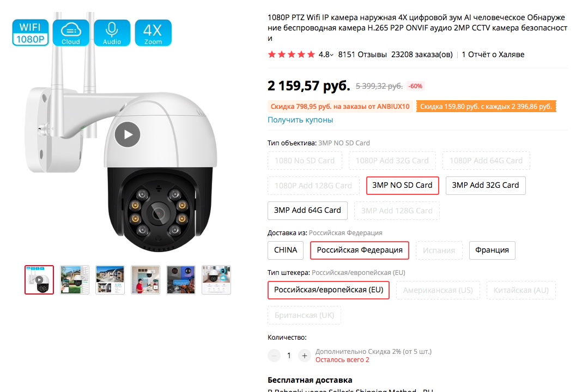Choose Франция as shipping origin

point(492,250)
